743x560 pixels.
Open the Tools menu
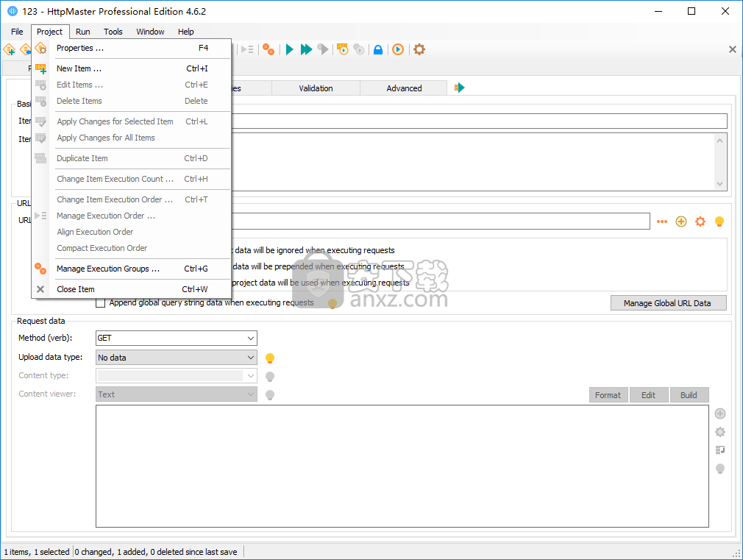click(x=113, y=32)
